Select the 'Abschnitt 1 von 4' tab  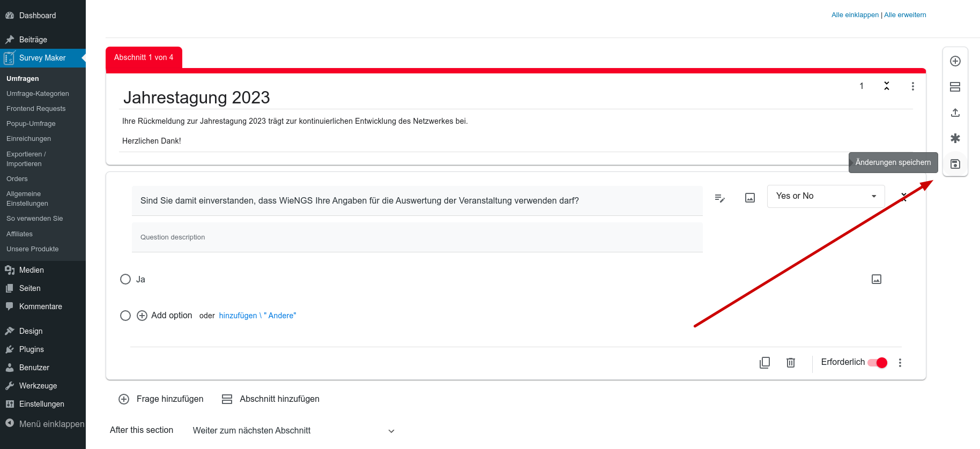[144, 57]
